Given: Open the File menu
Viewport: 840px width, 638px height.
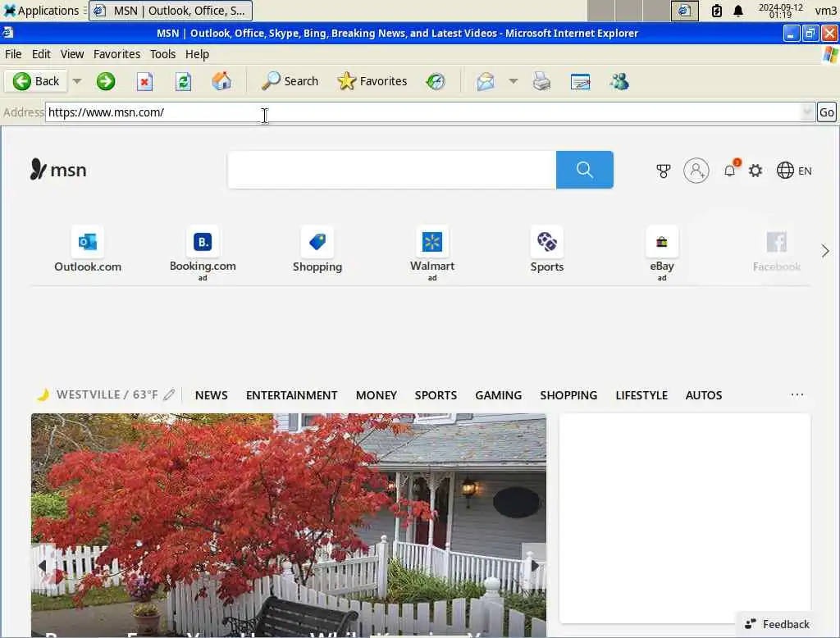Looking at the screenshot, I should [x=13, y=54].
